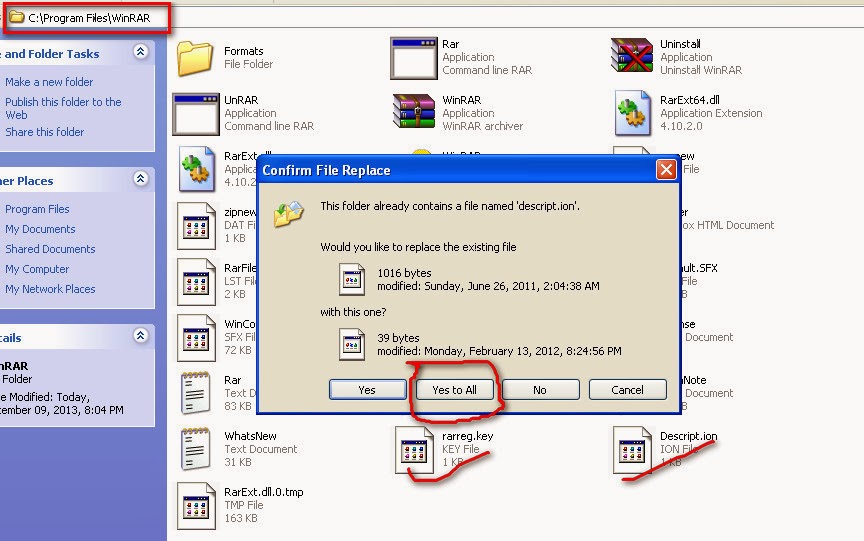Cancel the file replace dialog

coord(628,389)
